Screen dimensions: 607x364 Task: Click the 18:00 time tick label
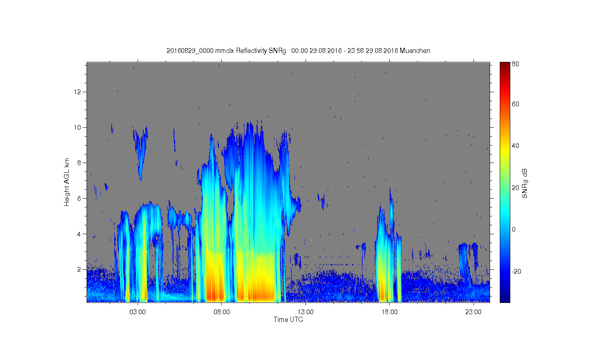coord(389,312)
